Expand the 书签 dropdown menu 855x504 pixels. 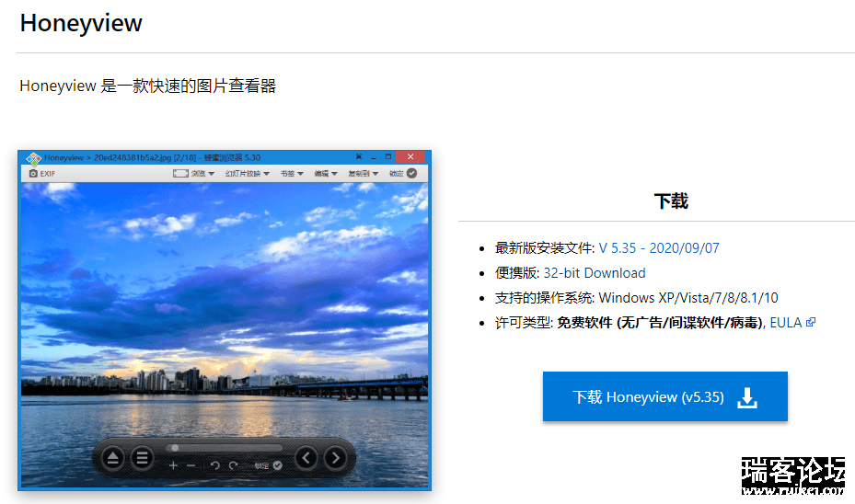(292, 173)
